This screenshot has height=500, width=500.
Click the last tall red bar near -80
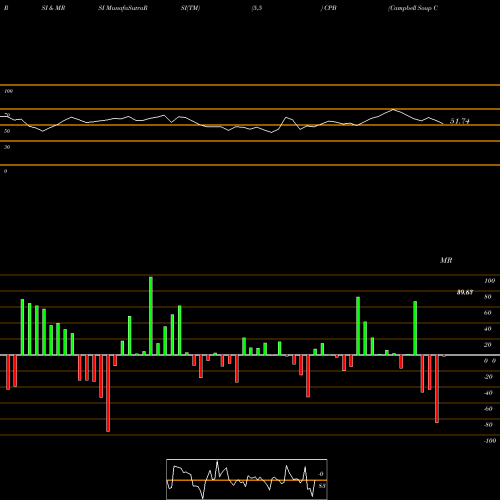click(437, 389)
